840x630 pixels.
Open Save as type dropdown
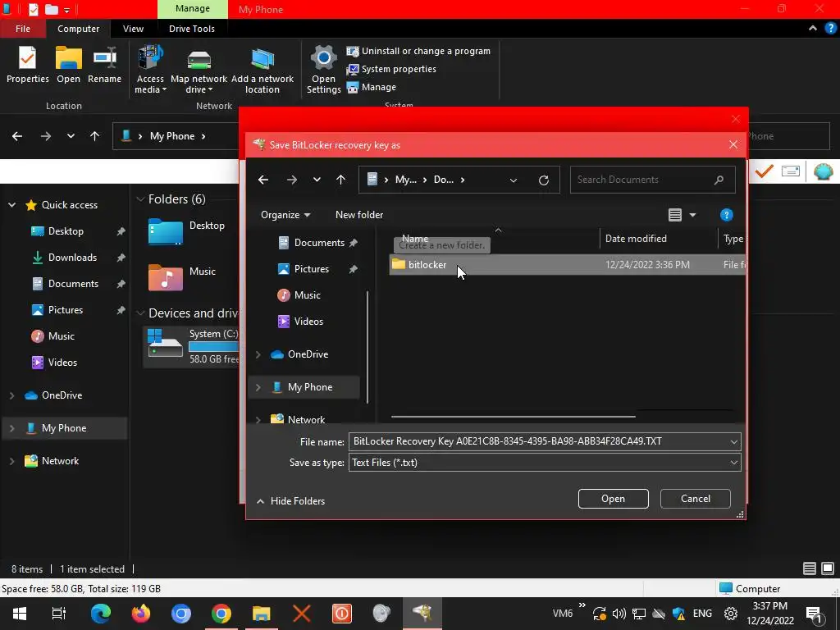734,463
